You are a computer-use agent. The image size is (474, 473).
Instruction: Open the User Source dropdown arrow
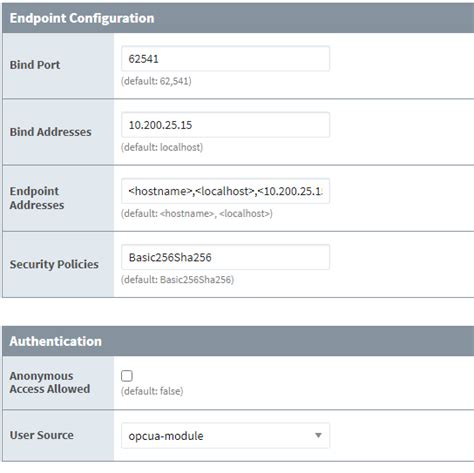point(318,435)
